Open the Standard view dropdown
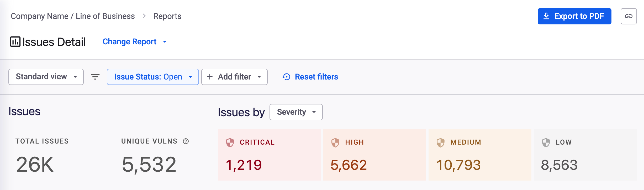 pos(46,77)
